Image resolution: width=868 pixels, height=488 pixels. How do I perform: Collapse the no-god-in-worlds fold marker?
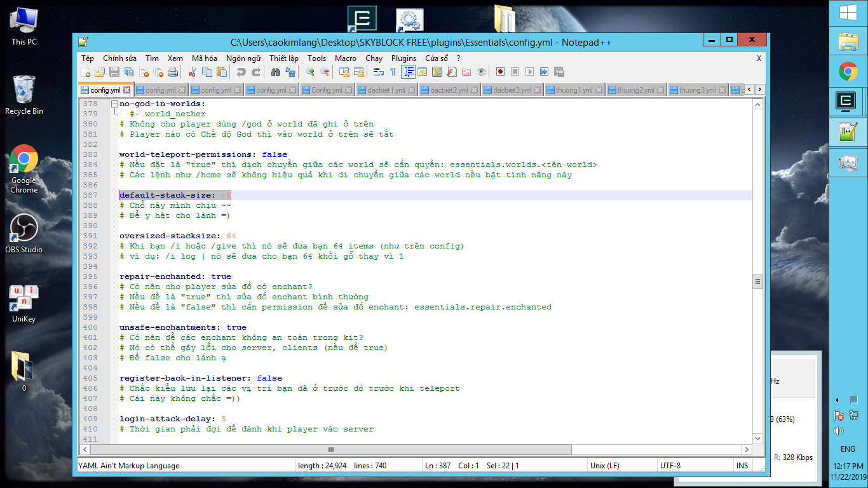click(114, 104)
